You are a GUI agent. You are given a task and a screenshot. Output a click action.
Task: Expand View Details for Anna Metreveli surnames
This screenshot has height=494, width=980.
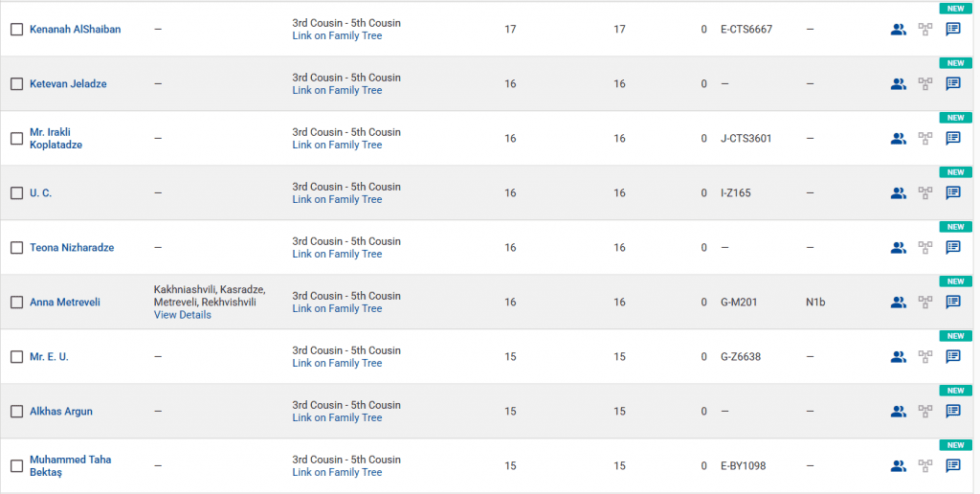[x=182, y=315]
